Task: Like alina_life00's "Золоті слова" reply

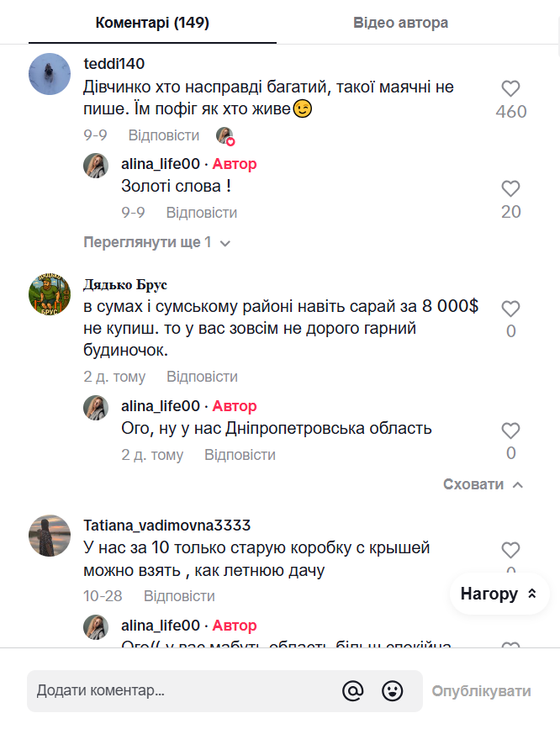Action: (510, 188)
